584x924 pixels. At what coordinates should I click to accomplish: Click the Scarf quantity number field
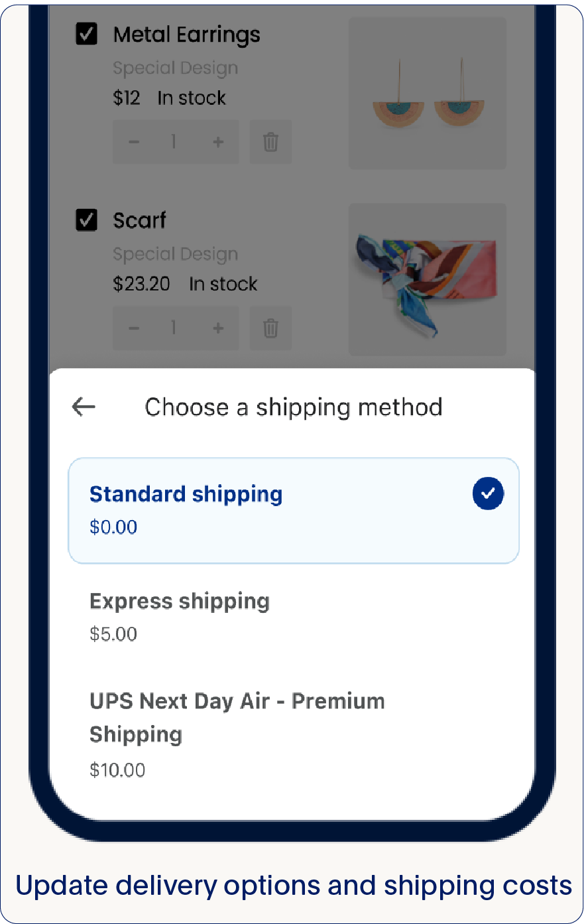point(174,328)
